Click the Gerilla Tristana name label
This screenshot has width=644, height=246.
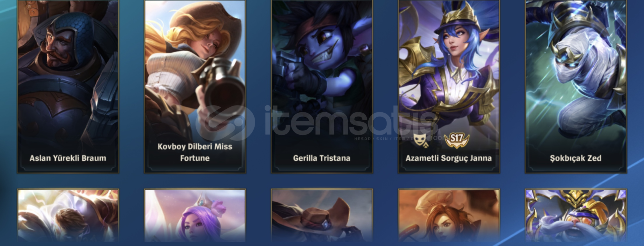click(322, 158)
